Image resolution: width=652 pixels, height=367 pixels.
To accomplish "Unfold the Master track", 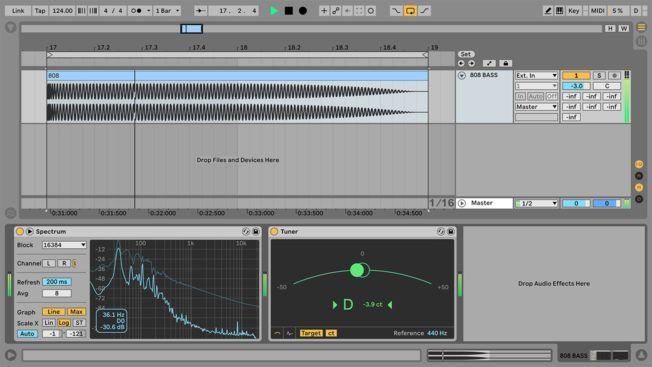I will [462, 203].
